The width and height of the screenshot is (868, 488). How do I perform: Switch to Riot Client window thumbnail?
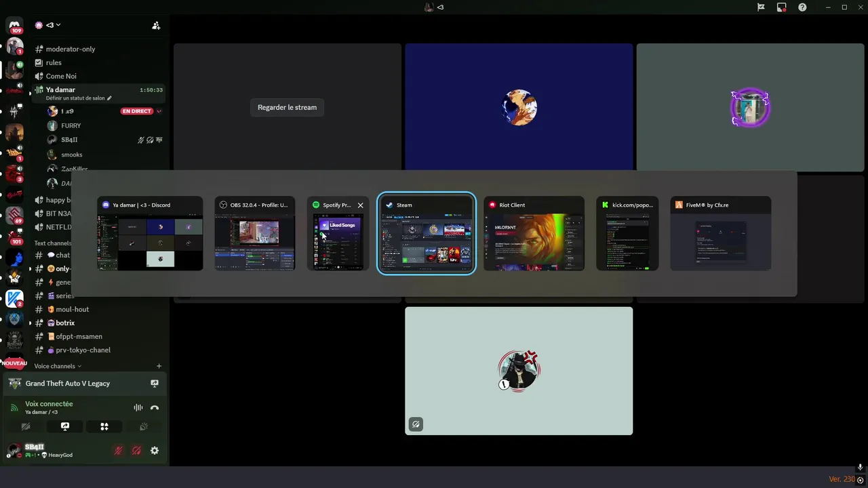(534, 233)
